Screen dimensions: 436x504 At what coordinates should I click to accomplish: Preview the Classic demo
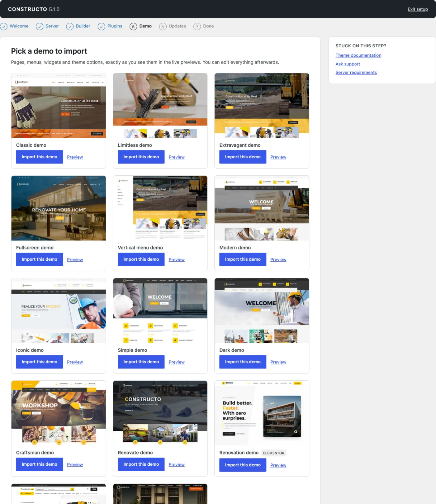75,157
